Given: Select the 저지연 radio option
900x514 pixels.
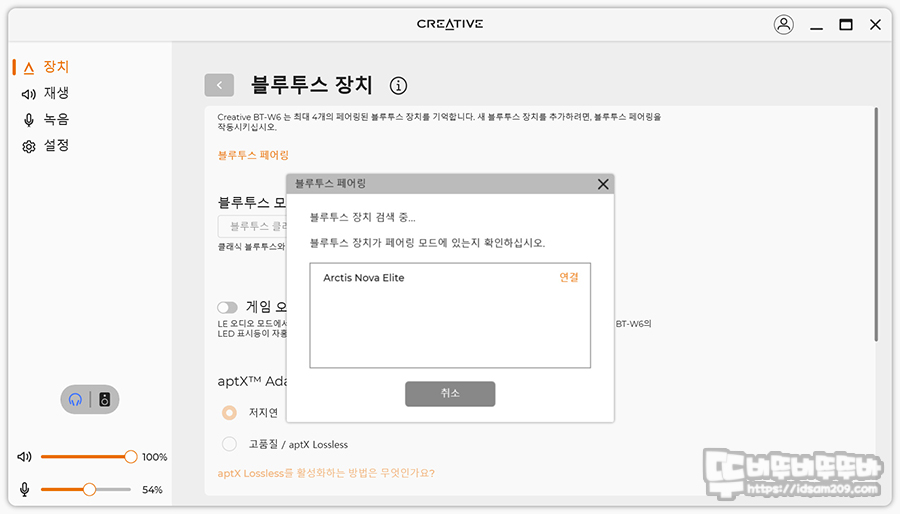Looking at the screenshot, I should click(229, 412).
